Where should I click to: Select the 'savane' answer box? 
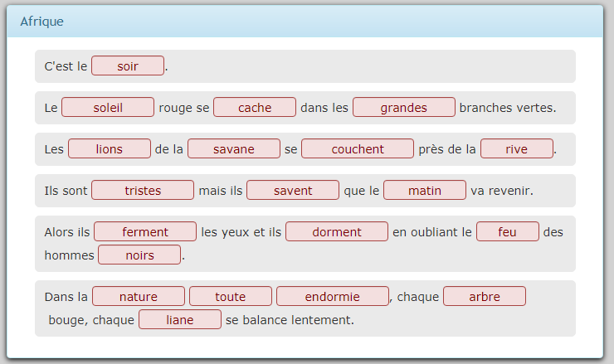click(x=234, y=148)
